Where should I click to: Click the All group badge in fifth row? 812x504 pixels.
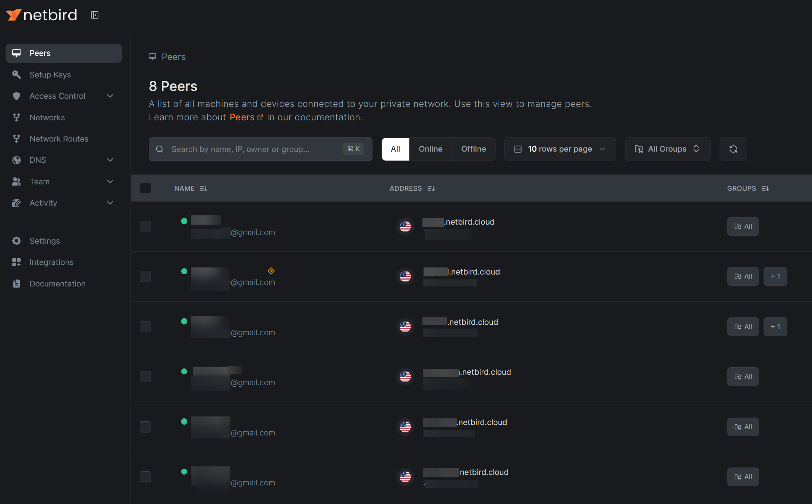(743, 427)
